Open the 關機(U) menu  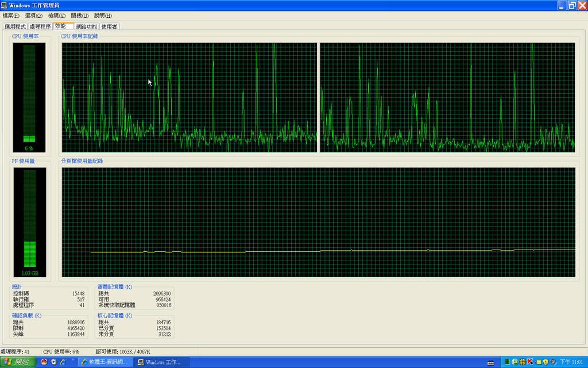80,16
